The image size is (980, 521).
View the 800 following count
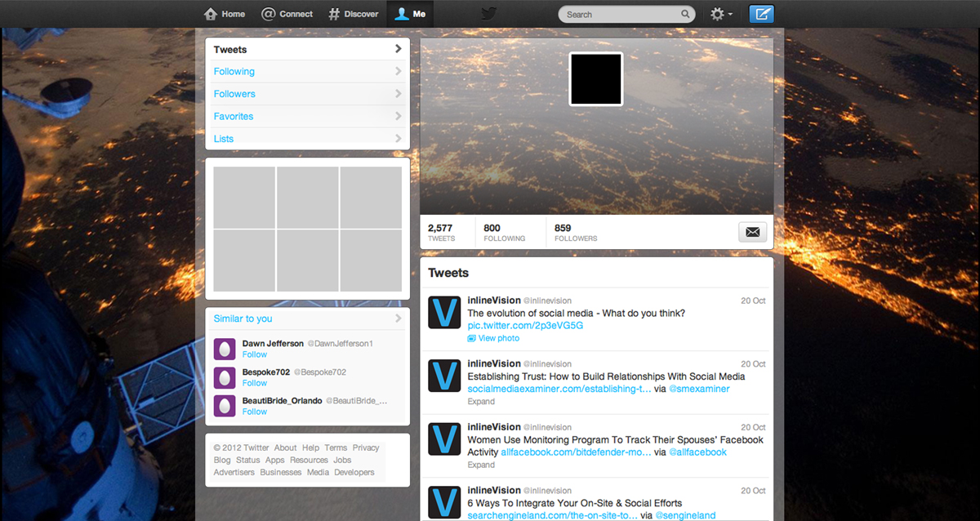click(x=504, y=233)
